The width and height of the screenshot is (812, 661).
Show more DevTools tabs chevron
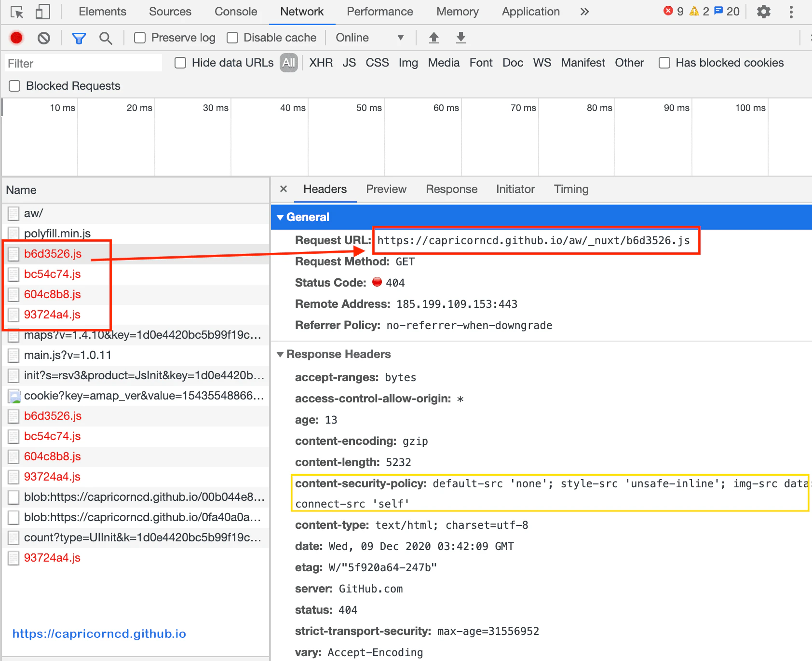584,12
